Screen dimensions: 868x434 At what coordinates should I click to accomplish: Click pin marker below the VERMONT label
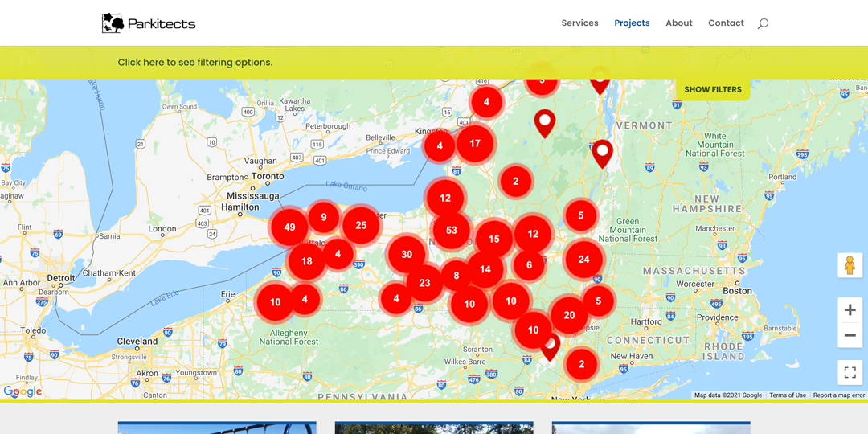(x=602, y=154)
